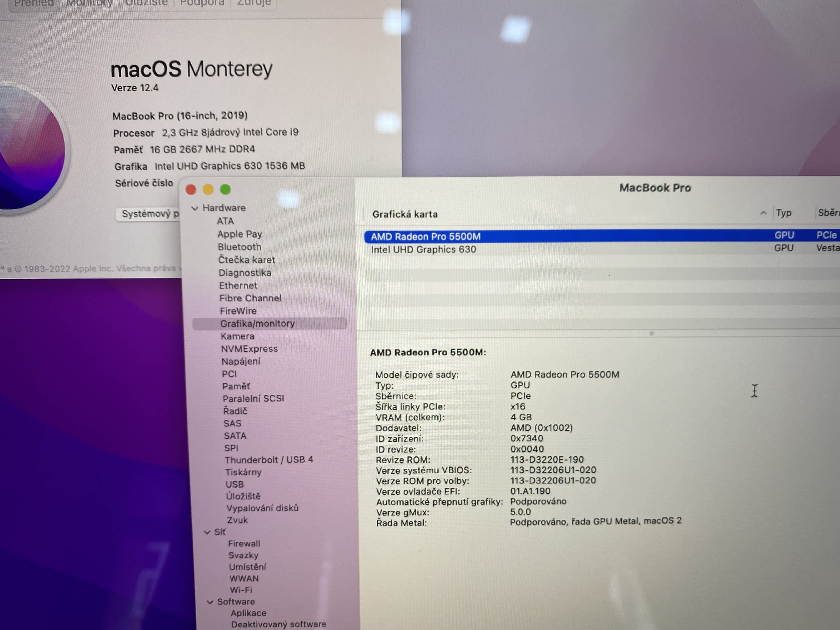Collapse the Software section chevron
Screen dimensions: 840x630
click(210, 602)
